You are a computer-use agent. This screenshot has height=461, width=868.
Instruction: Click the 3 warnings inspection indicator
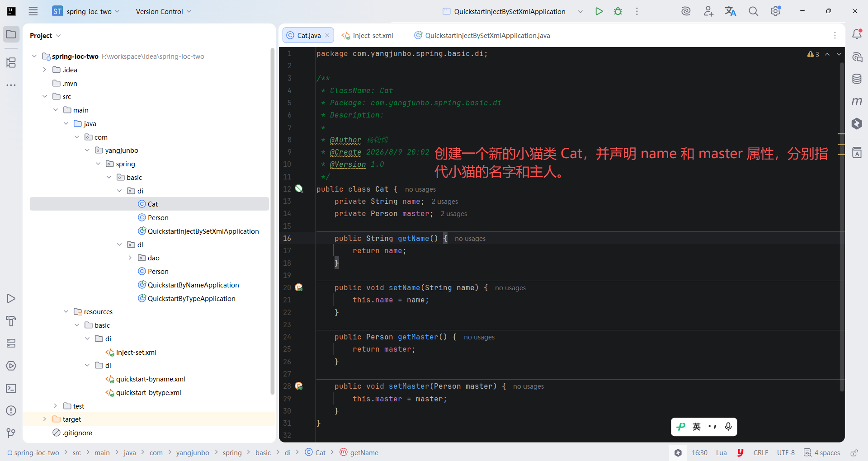tap(813, 54)
